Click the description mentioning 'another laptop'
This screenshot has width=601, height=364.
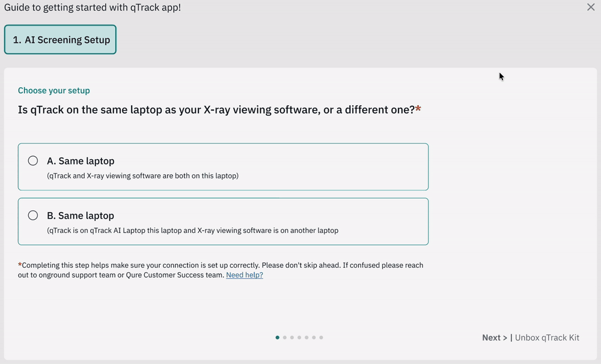192,231
